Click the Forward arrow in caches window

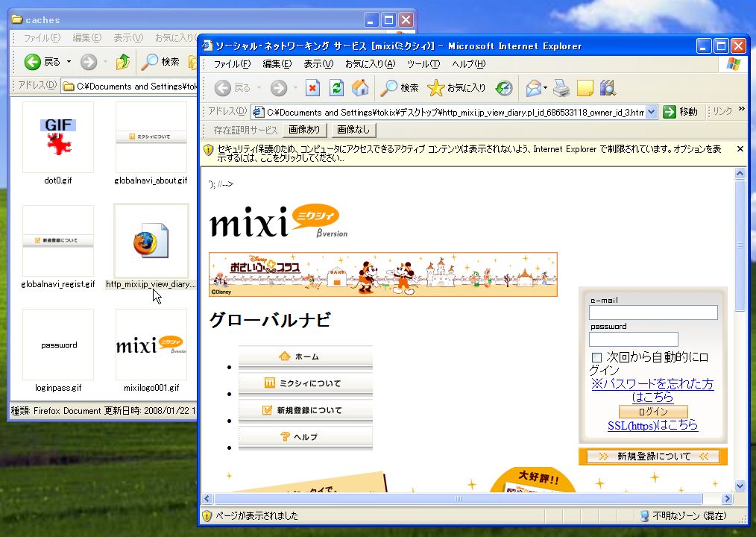[88, 62]
